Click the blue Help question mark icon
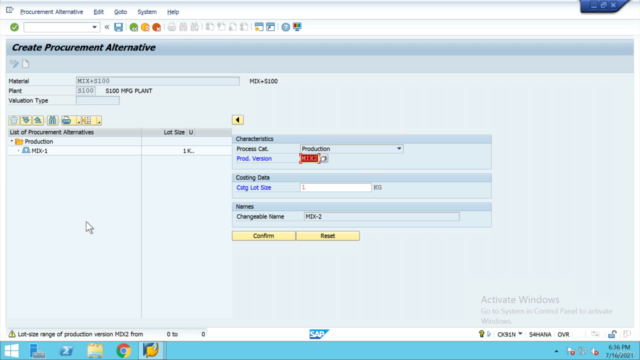640x360 pixels. point(286,27)
